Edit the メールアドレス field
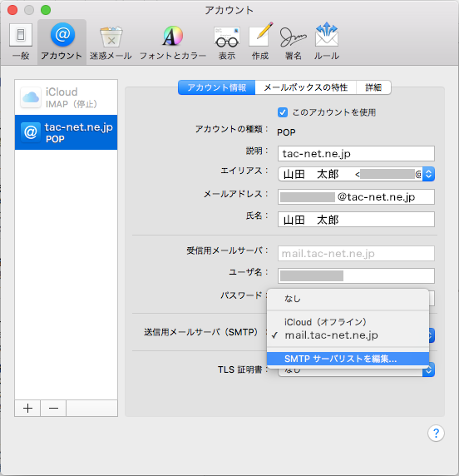459x476 pixels. [x=356, y=197]
